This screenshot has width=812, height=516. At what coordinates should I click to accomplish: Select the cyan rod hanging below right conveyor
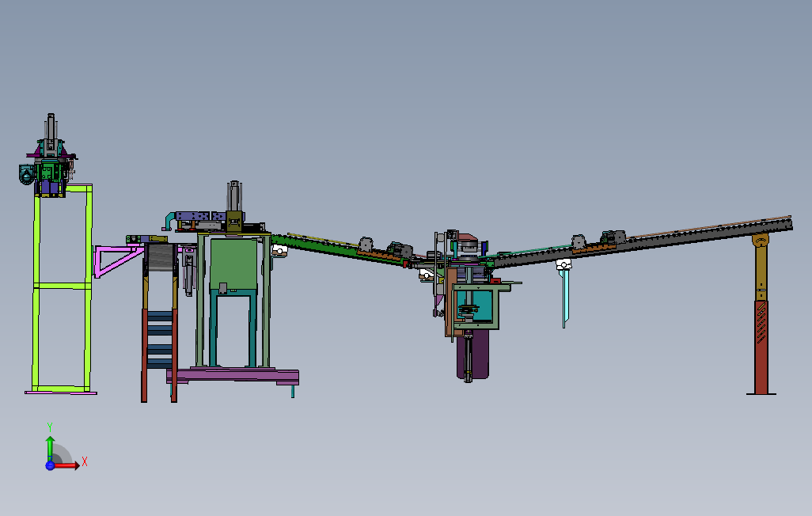[565, 298]
